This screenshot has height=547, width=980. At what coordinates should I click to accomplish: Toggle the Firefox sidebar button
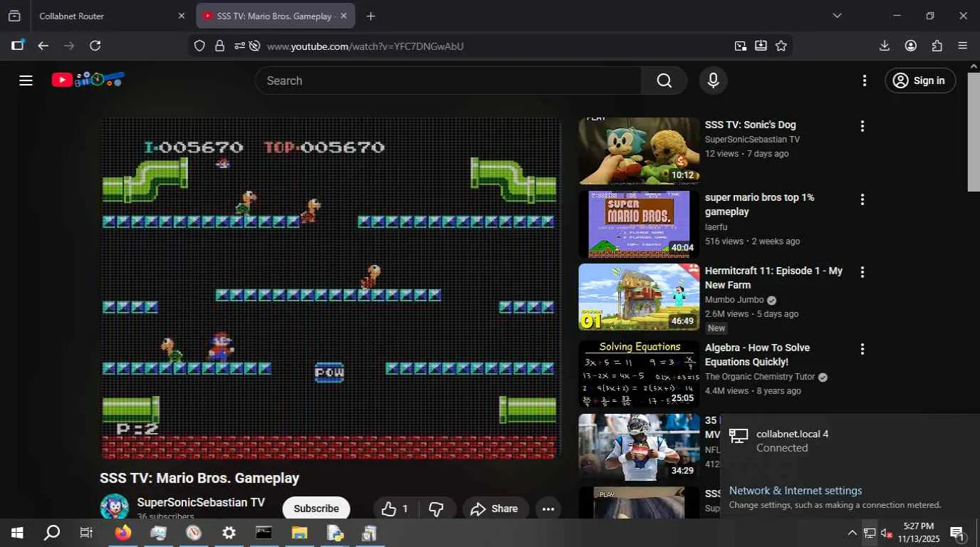(x=18, y=46)
